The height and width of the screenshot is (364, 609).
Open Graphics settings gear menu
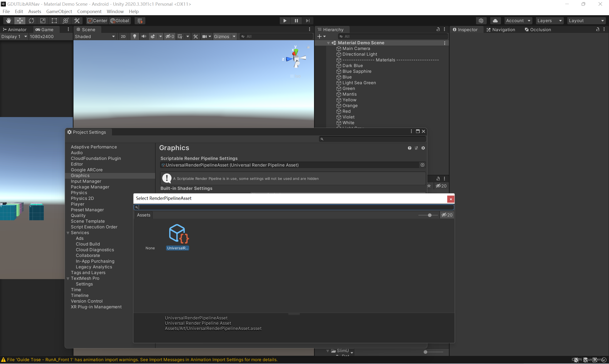(423, 148)
